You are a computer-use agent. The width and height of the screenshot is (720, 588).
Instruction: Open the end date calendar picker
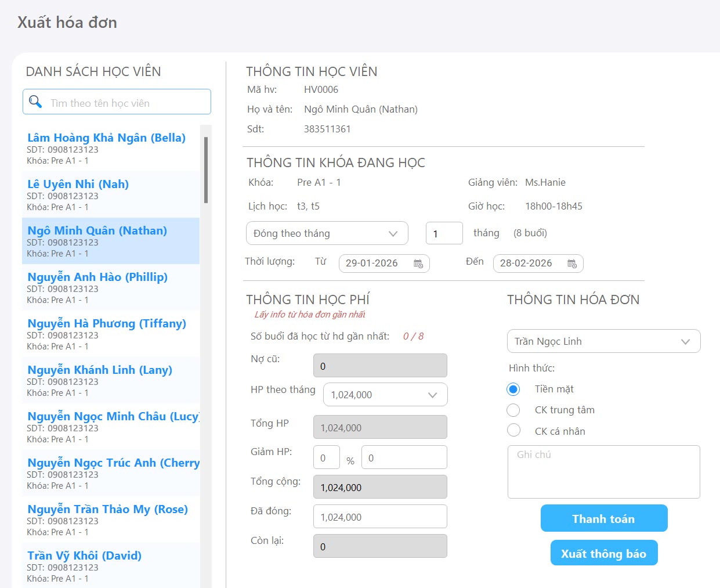(x=572, y=264)
